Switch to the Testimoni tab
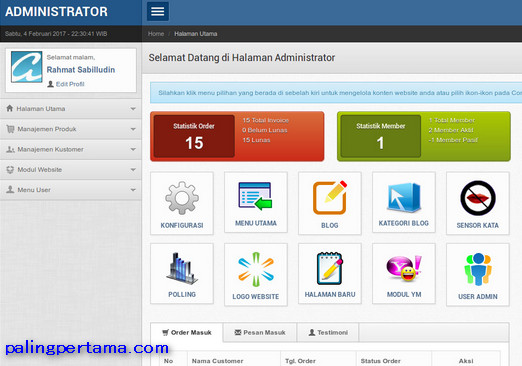522x366 pixels. [328, 332]
